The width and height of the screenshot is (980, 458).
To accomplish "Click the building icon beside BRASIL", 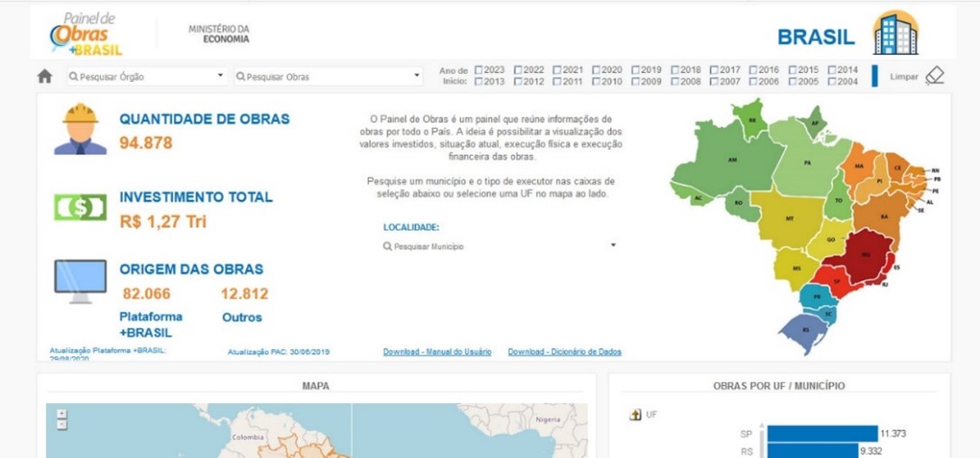I will pyautogui.click(x=894, y=33).
